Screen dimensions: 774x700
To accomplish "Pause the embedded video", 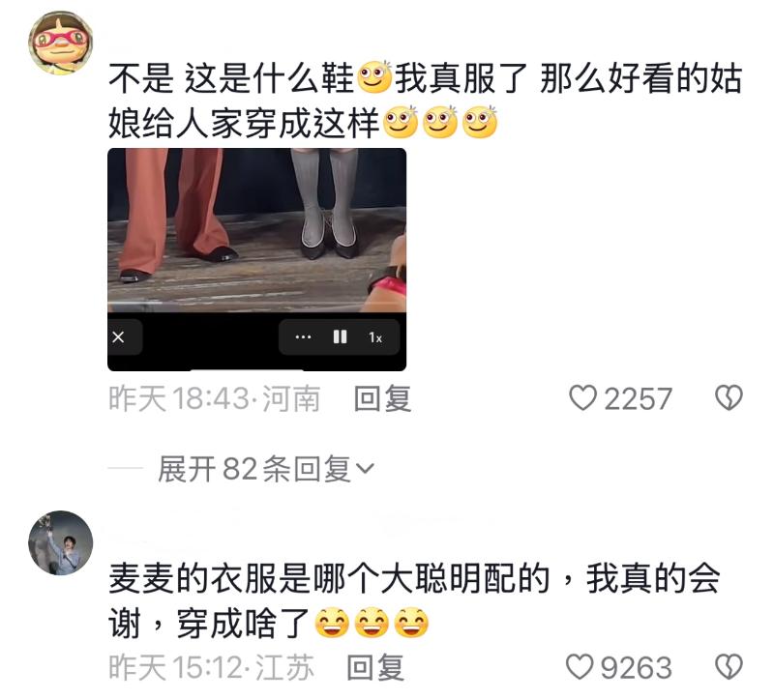I will tap(340, 337).
